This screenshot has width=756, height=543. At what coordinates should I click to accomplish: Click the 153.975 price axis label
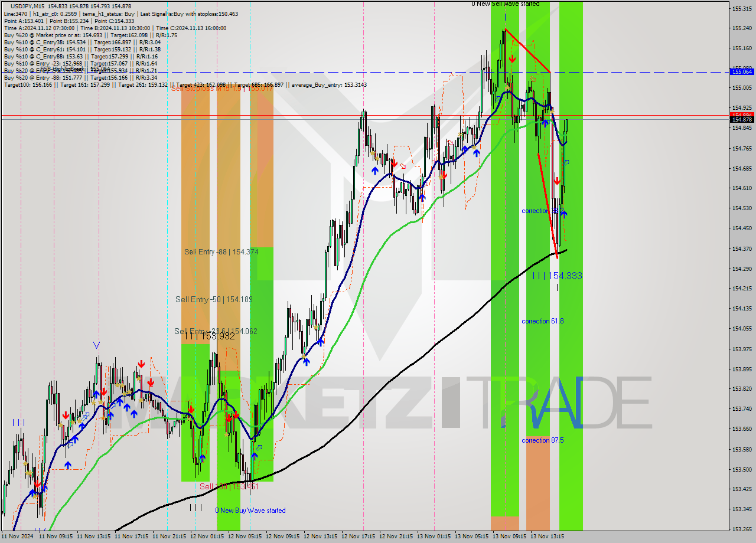pyautogui.click(x=742, y=349)
